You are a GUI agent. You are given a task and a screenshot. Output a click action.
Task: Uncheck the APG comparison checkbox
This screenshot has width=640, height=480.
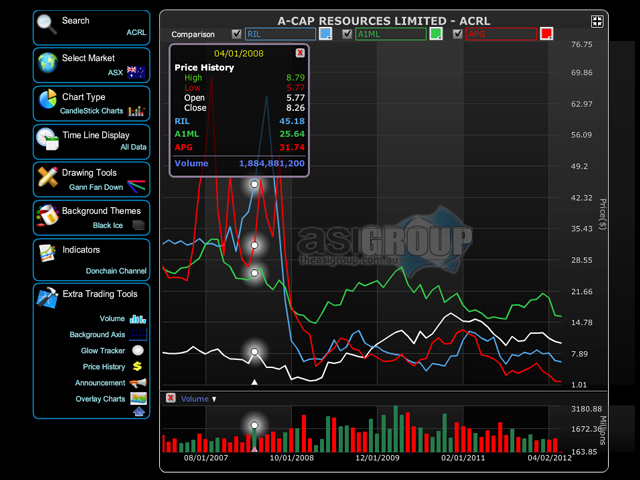(x=458, y=34)
